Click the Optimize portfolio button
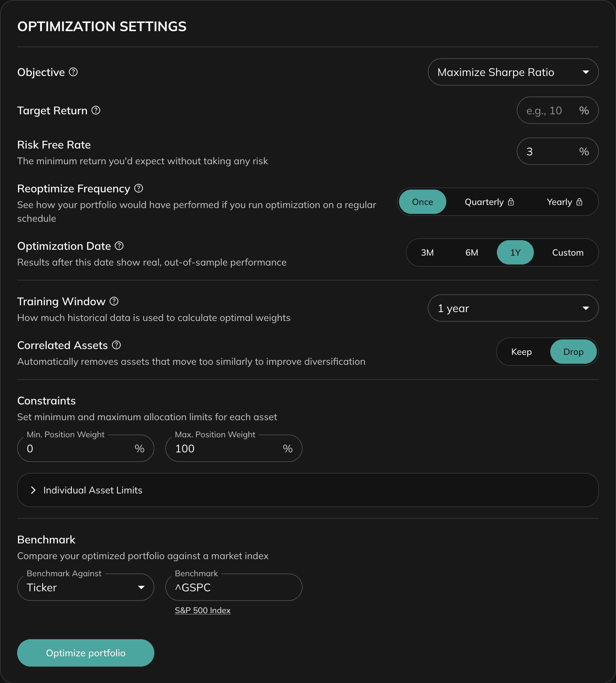This screenshot has height=683, width=616. (x=86, y=653)
